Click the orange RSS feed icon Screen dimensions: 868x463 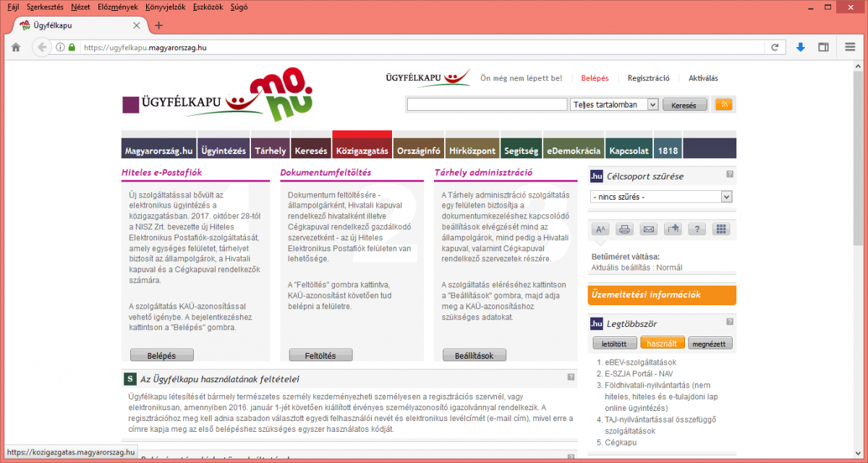pyautogui.click(x=723, y=104)
